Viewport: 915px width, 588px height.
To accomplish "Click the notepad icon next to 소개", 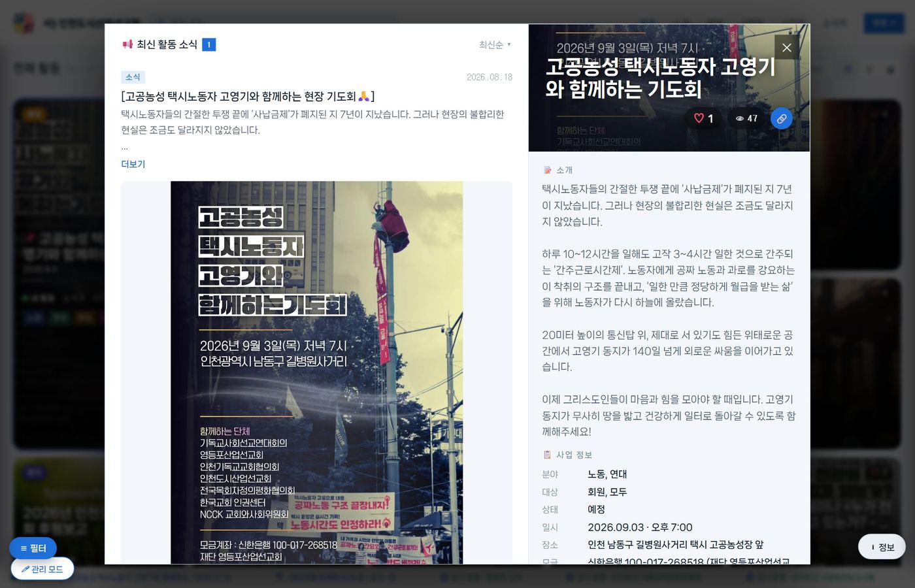I will point(547,170).
